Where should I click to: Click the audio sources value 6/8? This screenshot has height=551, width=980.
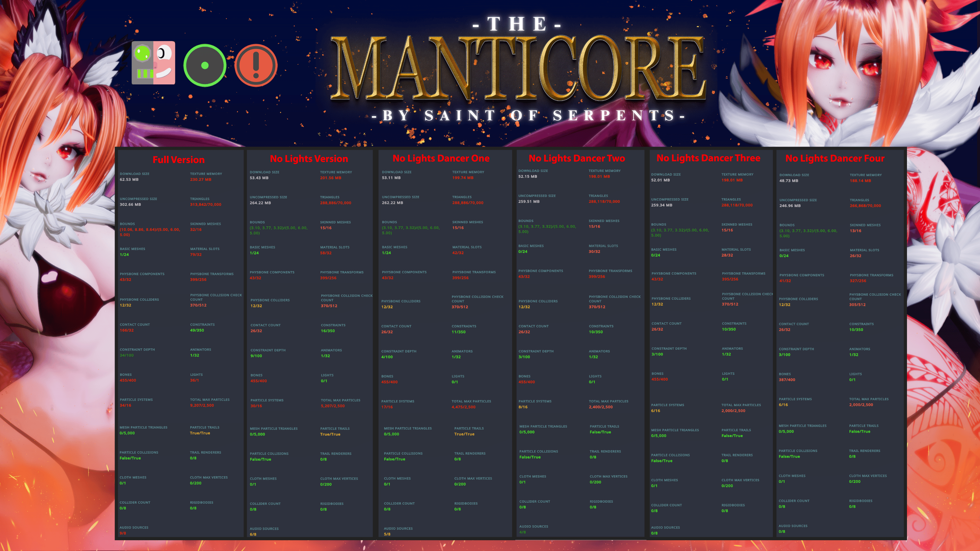click(x=252, y=534)
